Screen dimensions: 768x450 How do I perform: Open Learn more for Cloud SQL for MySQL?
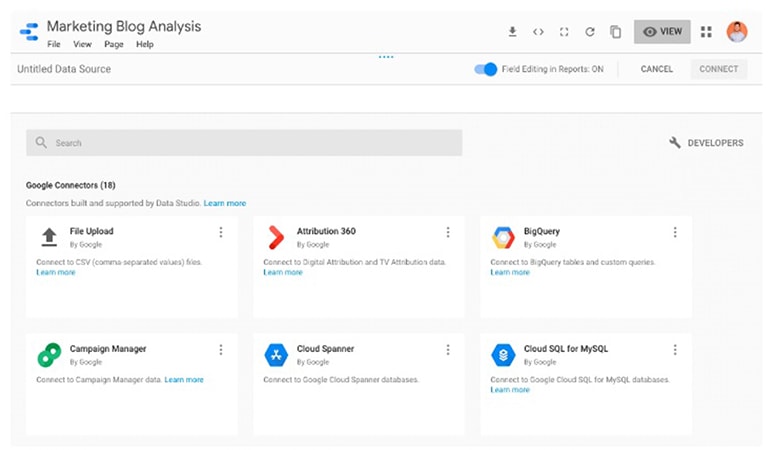(x=510, y=390)
